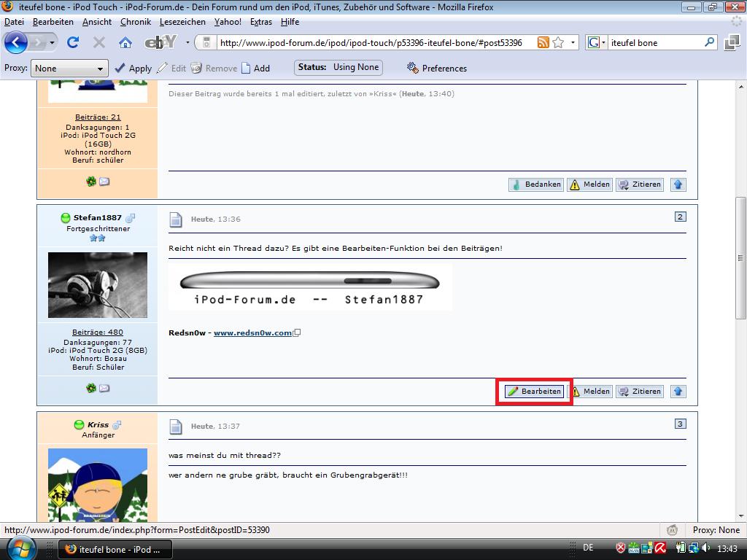Click the scrollbar up arrow
The image size is (747, 560).
pyautogui.click(x=740, y=87)
